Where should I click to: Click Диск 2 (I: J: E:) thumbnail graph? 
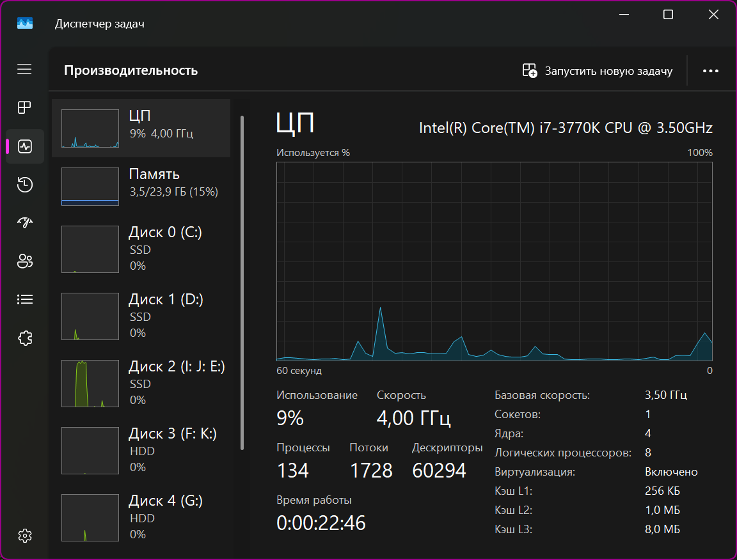pos(90,383)
